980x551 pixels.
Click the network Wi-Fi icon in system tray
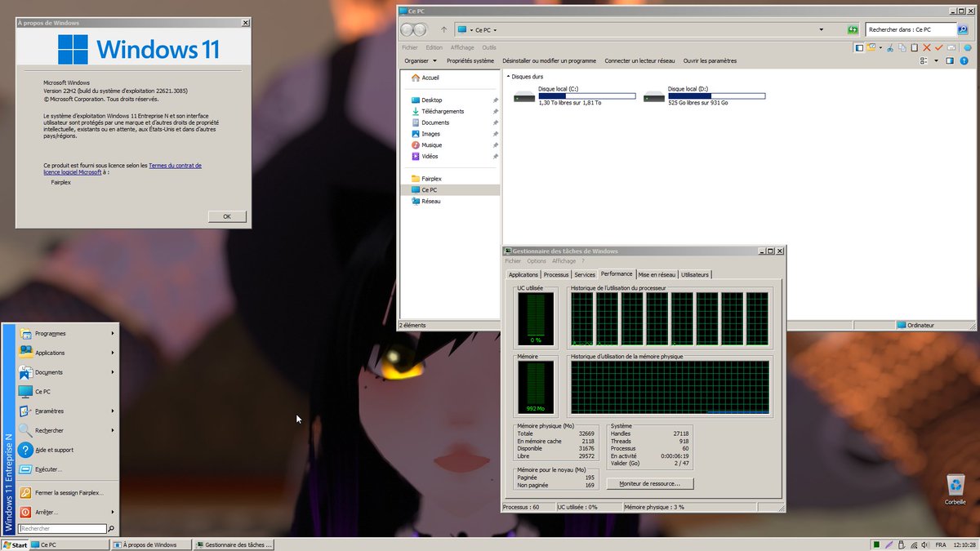914,544
